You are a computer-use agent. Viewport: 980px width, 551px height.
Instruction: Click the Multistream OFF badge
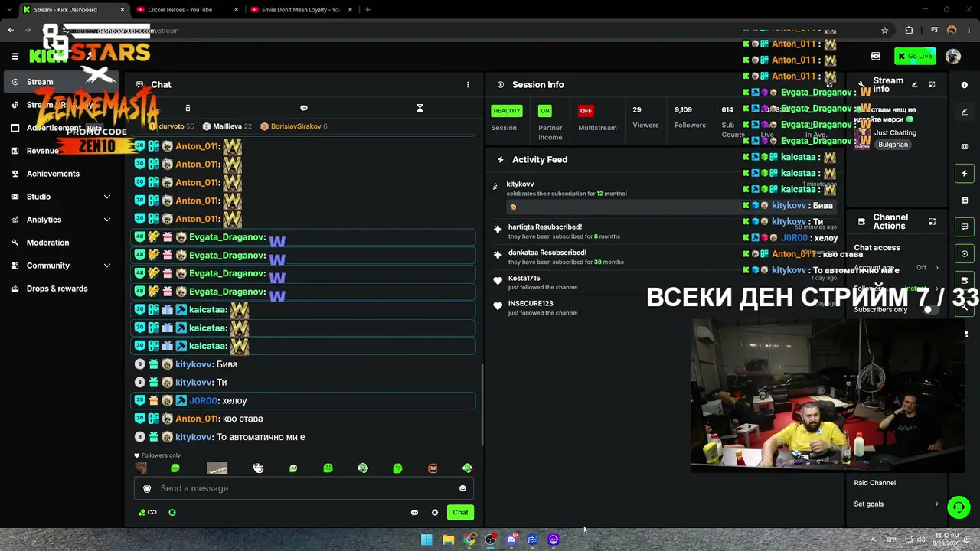586,111
